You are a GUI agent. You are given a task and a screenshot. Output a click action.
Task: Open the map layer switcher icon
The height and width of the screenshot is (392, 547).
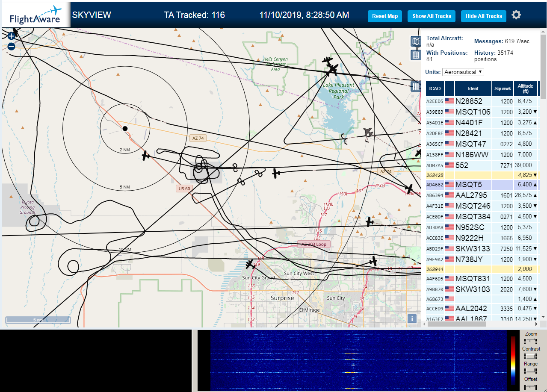coord(416,41)
